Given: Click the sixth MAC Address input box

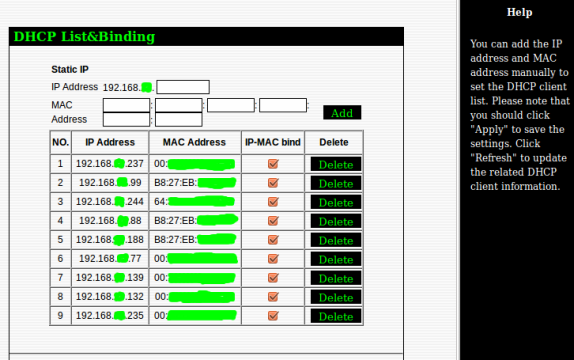Looking at the screenshot, I should pyautogui.click(x=179, y=119).
